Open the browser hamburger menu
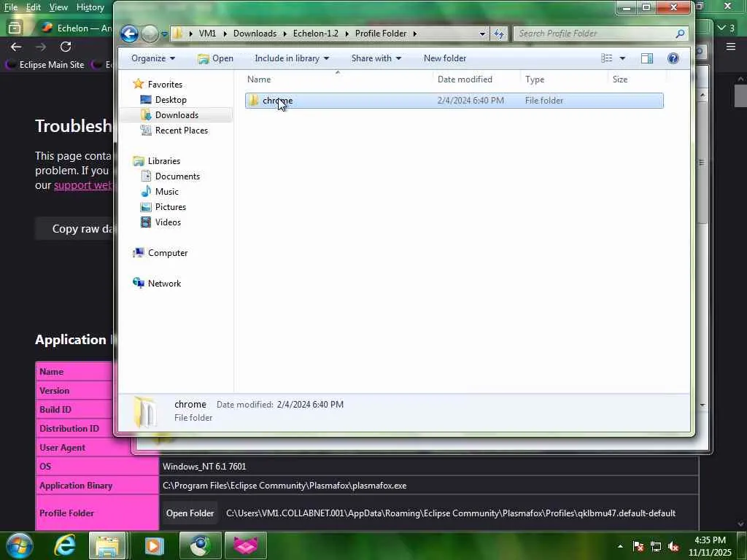The width and height of the screenshot is (747, 560). click(x=731, y=47)
